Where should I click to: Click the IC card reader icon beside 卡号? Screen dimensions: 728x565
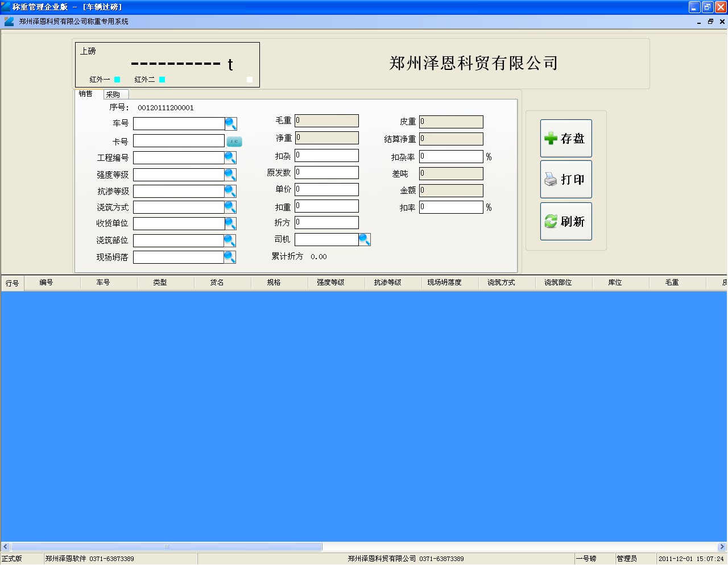pos(234,141)
